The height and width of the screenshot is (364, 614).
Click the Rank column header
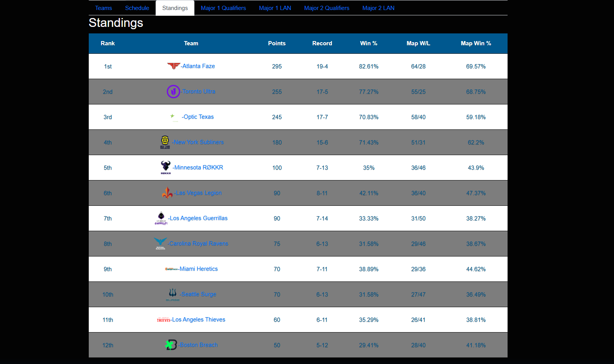click(108, 43)
